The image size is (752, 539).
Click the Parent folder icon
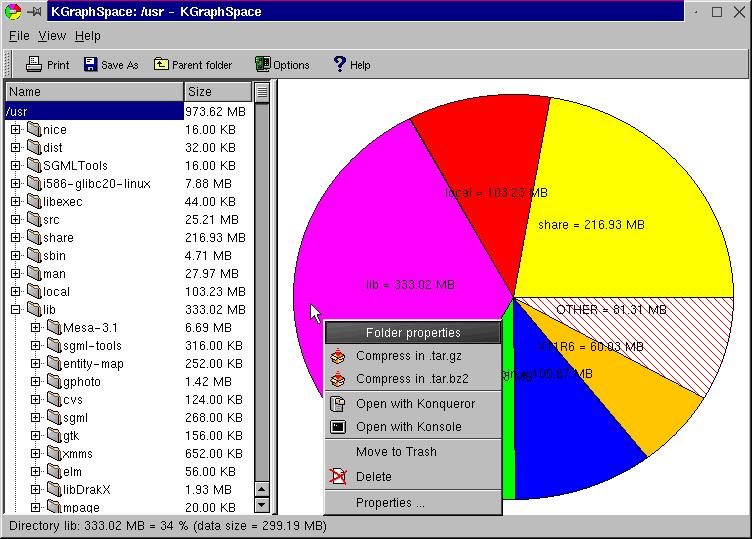point(161,64)
